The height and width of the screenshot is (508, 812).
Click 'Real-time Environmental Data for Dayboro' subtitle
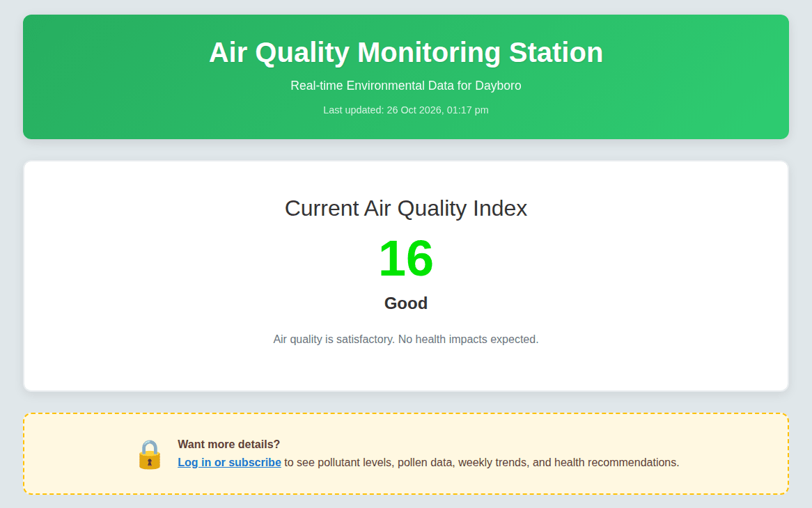coord(406,86)
